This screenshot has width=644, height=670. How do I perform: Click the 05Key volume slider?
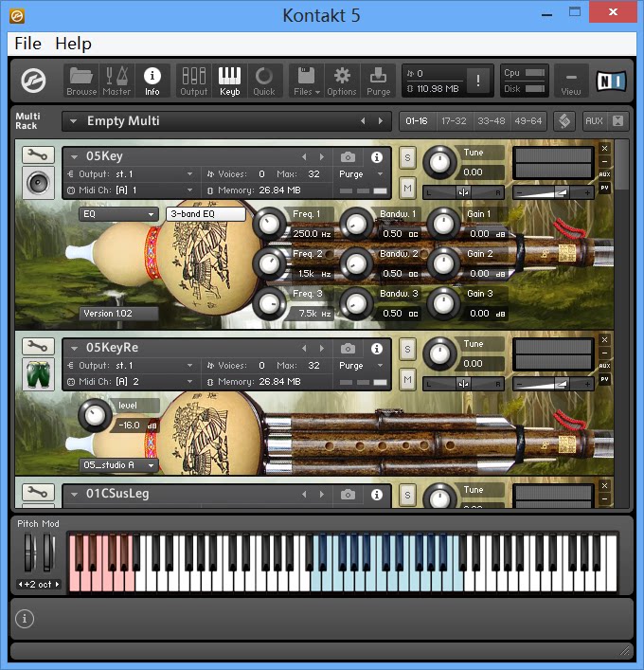(x=553, y=192)
